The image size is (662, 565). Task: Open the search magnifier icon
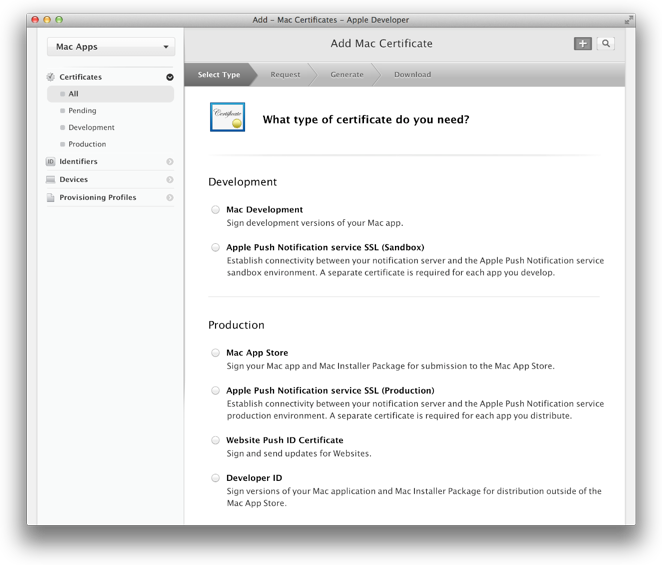pyautogui.click(x=606, y=43)
